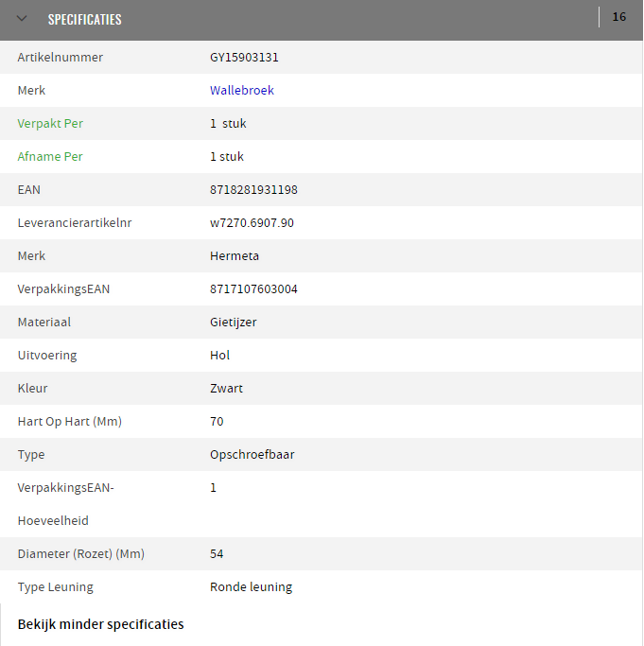Open the Wallebroek brand link
This screenshot has width=644, height=646.
242,90
